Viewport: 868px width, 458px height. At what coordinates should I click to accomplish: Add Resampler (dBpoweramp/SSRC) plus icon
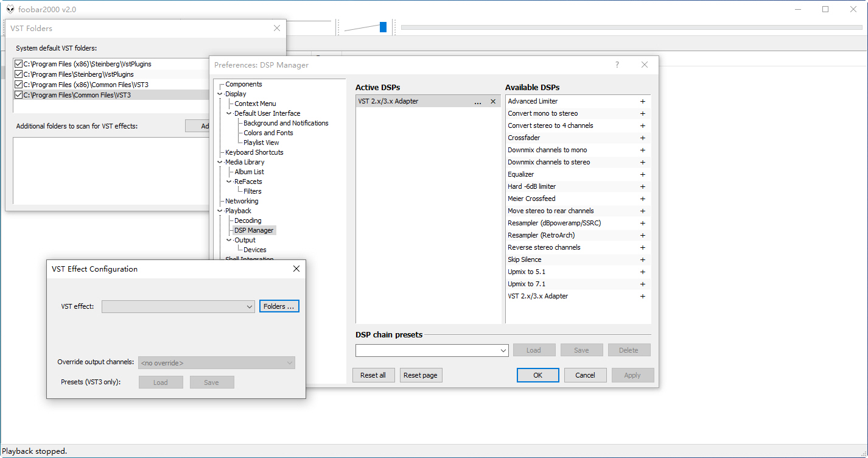click(642, 223)
